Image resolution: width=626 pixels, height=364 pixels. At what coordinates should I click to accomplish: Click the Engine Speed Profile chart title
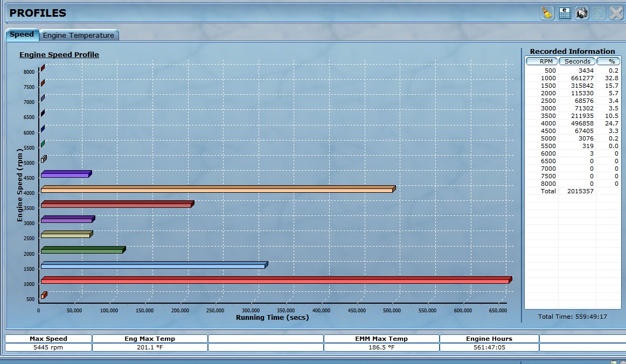(59, 55)
